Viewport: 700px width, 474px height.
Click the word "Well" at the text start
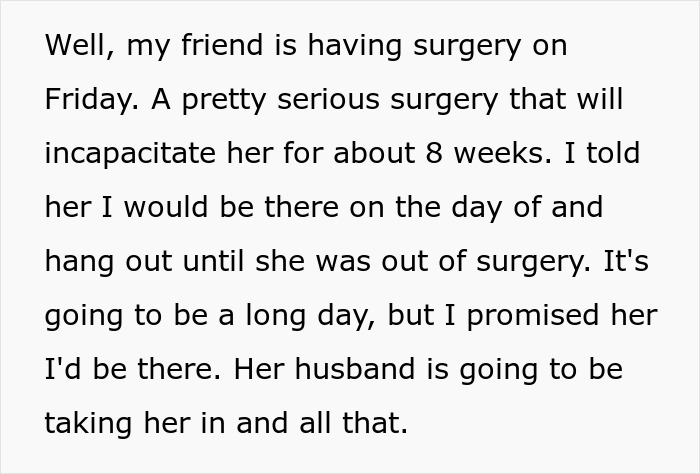[71, 46]
